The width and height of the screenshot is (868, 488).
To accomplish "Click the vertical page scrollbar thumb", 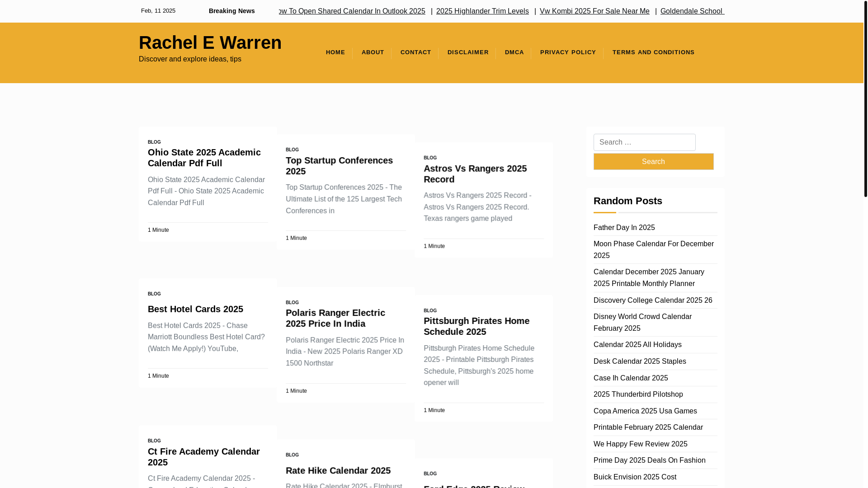I will pyautogui.click(x=865, y=99).
